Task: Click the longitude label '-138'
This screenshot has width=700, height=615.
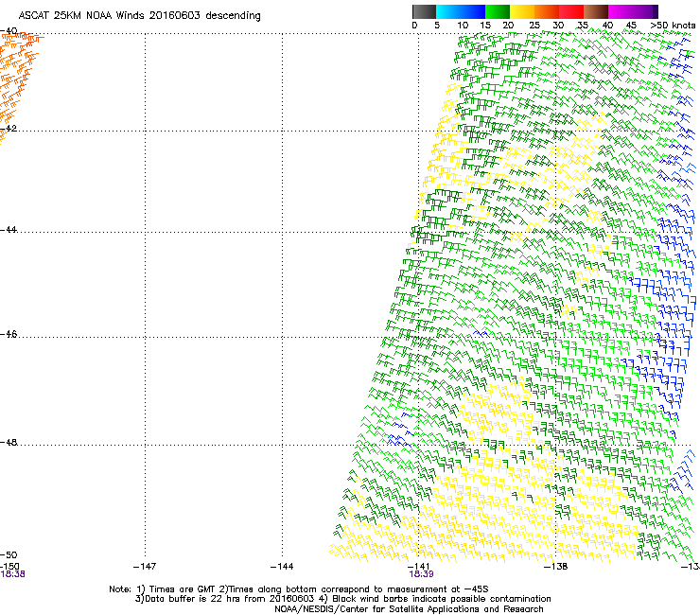Action: coord(556,567)
